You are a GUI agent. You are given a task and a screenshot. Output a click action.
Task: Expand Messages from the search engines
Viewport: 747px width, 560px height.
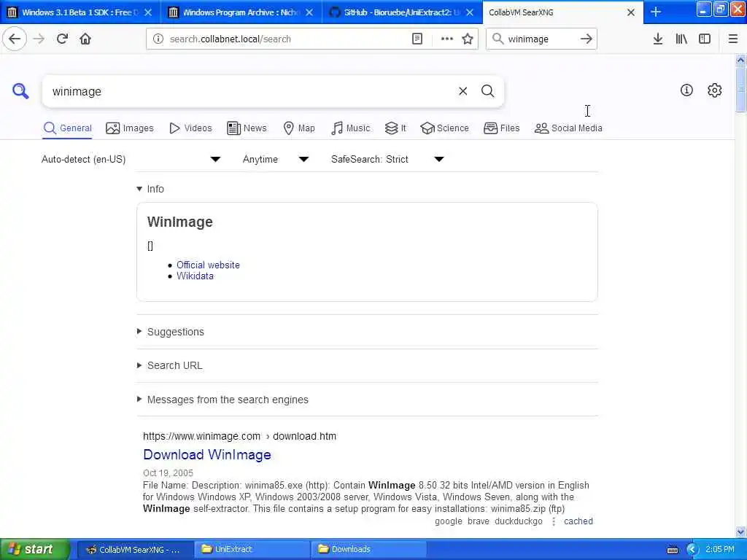coord(222,400)
